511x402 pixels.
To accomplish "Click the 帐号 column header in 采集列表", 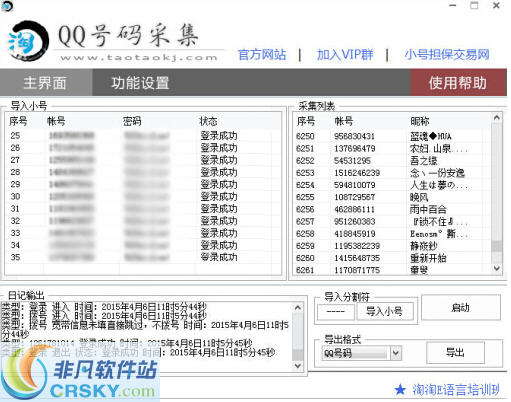I will (344, 121).
